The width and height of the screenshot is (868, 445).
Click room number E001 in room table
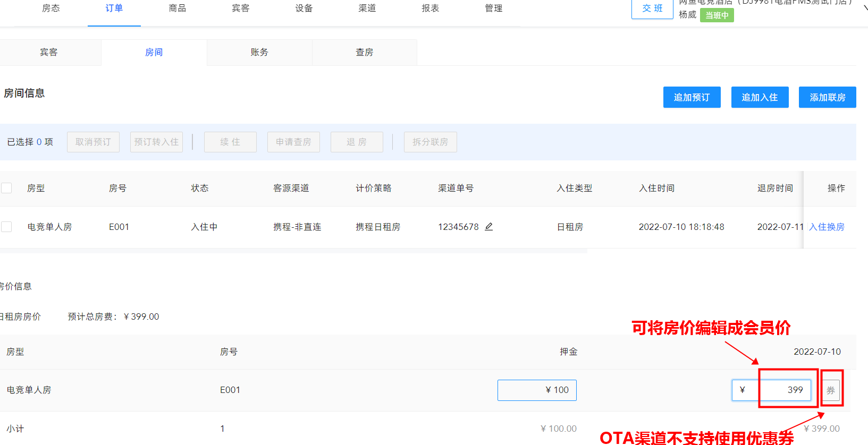119,227
